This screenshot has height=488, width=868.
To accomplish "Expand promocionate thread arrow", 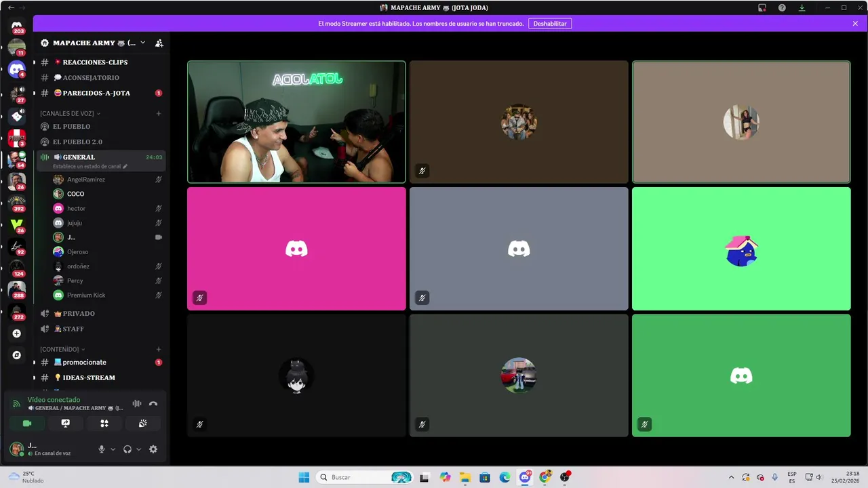I will point(34,363).
